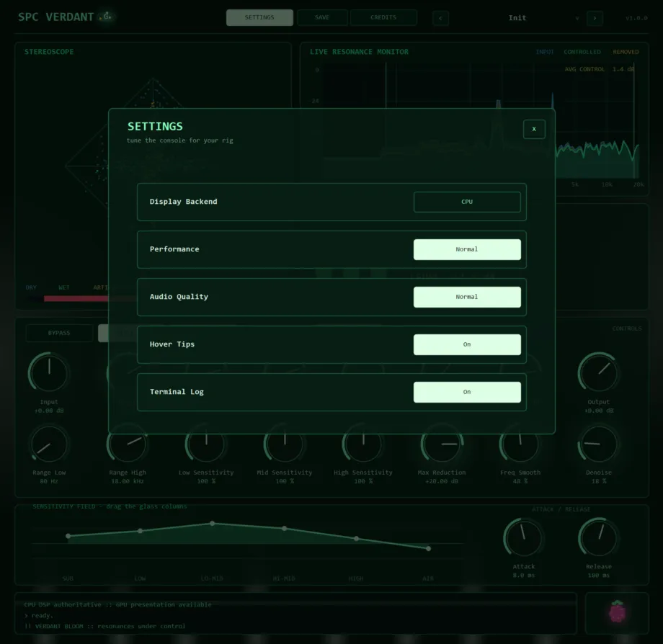
Task: Switch Display Backend from CPU
Action: click(x=467, y=202)
